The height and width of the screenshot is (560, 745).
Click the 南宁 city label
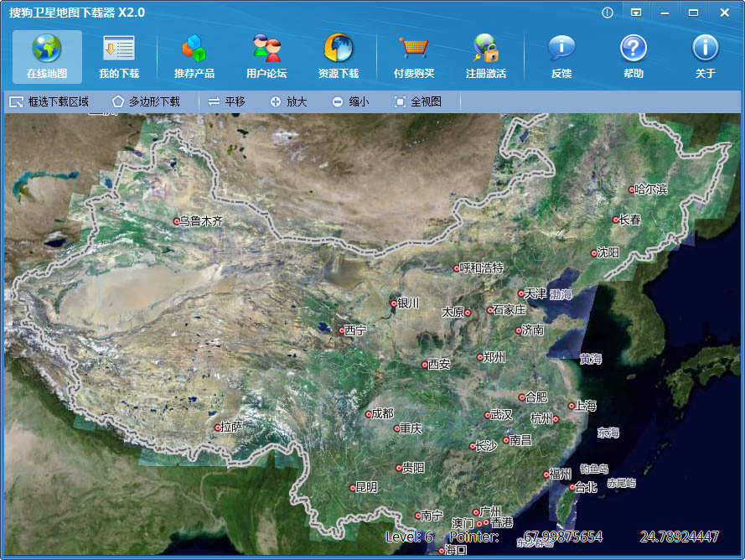pyautogui.click(x=432, y=516)
